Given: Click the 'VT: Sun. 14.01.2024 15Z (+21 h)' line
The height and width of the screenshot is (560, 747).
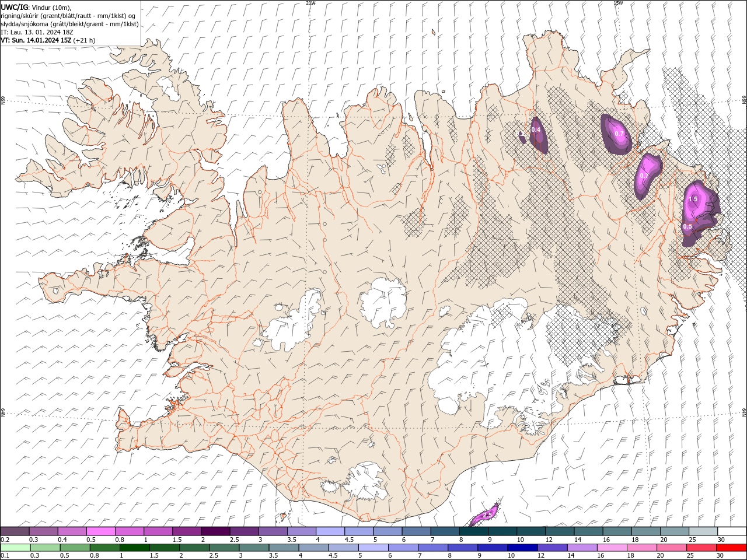Looking at the screenshot, I should point(48,40).
